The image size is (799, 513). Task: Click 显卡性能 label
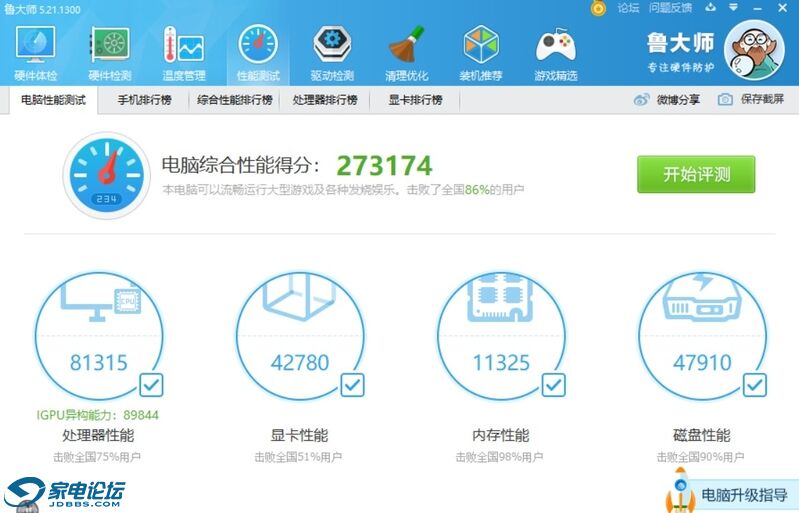coord(299,435)
